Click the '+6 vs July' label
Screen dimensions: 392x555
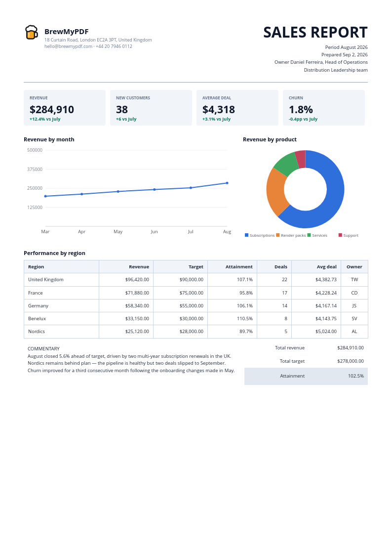tap(126, 119)
